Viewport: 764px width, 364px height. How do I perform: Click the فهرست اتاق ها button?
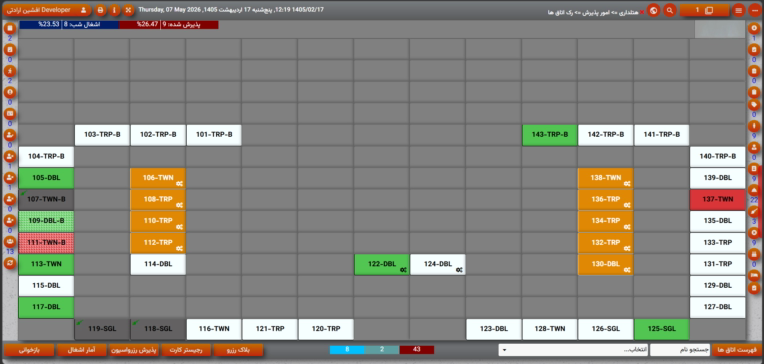tap(736, 350)
